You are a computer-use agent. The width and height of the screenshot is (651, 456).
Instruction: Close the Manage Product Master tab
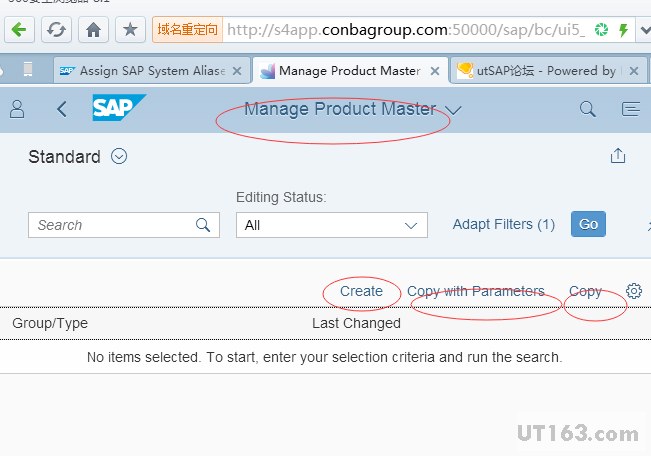click(x=435, y=71)
